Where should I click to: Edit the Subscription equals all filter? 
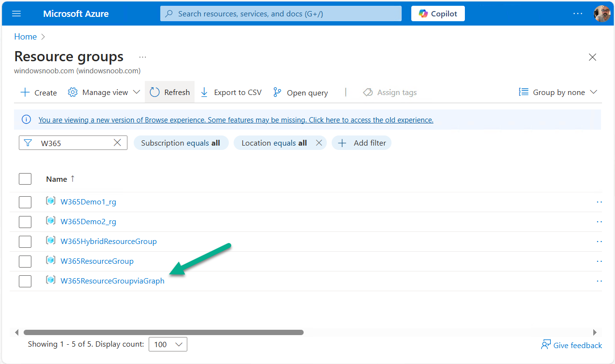[x=181, y=143]
